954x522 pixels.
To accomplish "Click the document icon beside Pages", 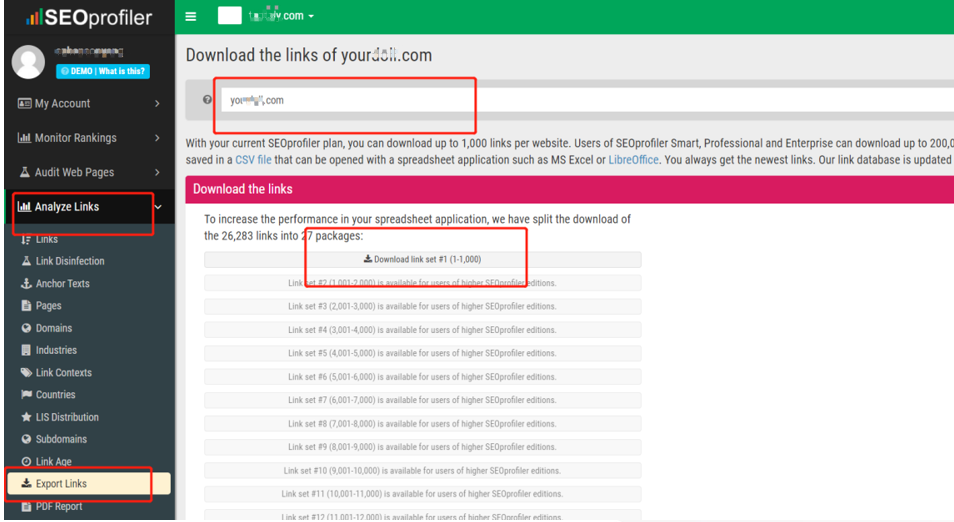I will pos(26,305).
